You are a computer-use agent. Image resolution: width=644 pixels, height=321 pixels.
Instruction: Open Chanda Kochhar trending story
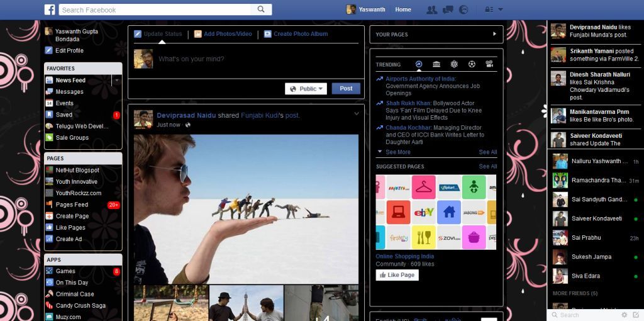click(435, 135)
